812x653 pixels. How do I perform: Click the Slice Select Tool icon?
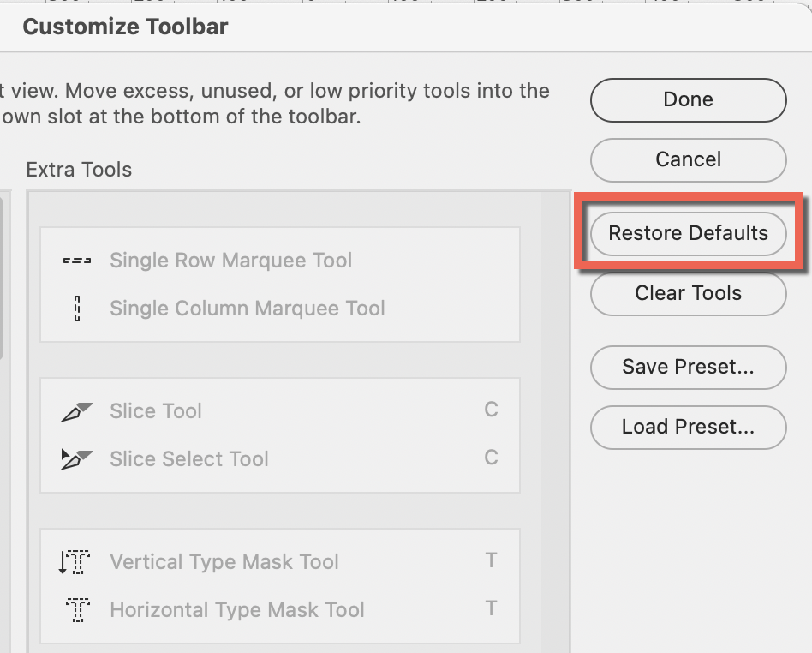[76, 458]
